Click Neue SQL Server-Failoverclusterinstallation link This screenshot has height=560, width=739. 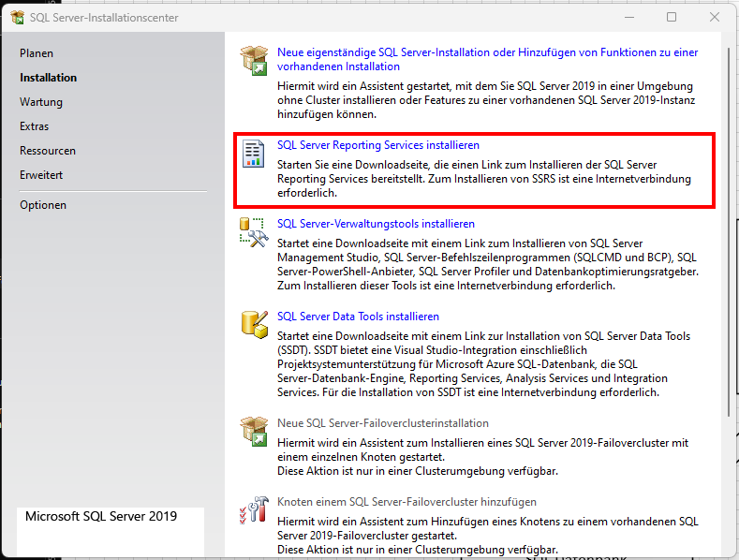pyautogui.click(x=383, y=423)
